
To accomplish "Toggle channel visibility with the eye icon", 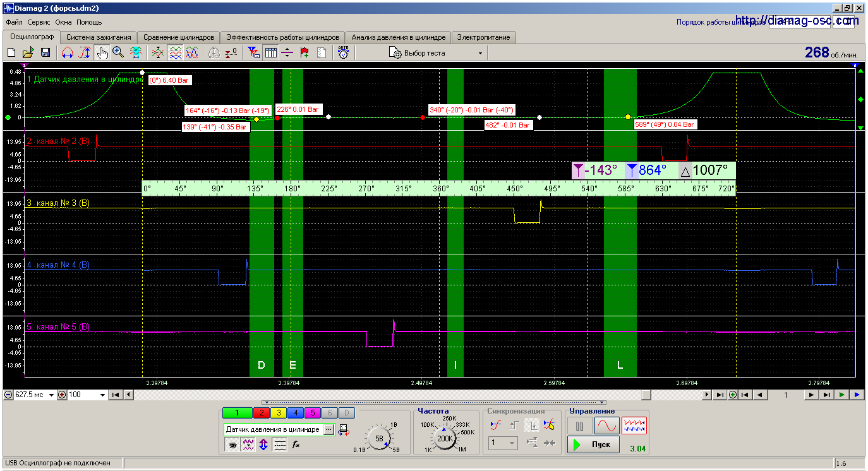I will (232, 445).
